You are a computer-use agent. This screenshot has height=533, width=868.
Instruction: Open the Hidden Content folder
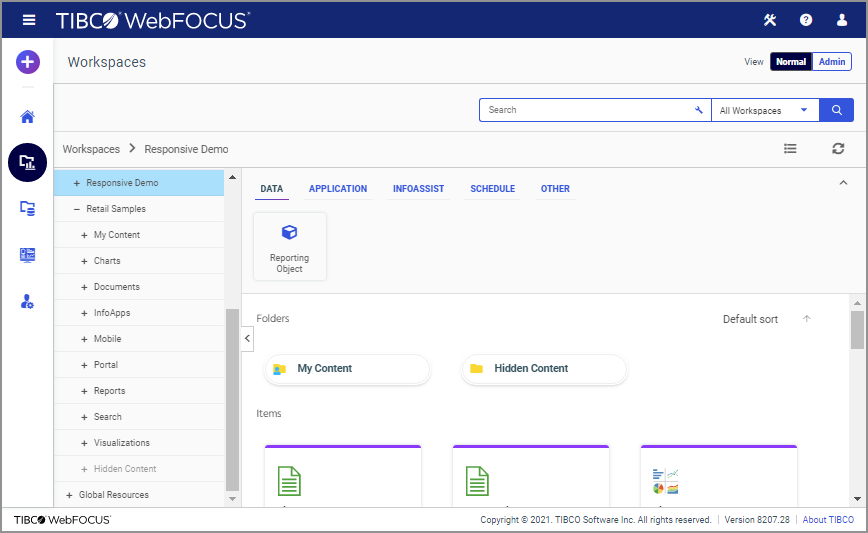pos(544,369)
